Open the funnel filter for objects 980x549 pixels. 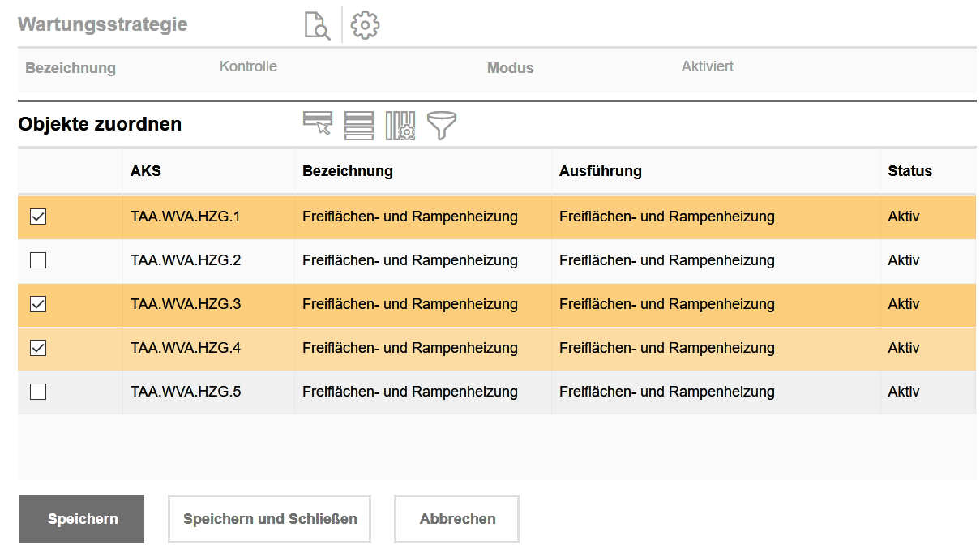point(442,126)
